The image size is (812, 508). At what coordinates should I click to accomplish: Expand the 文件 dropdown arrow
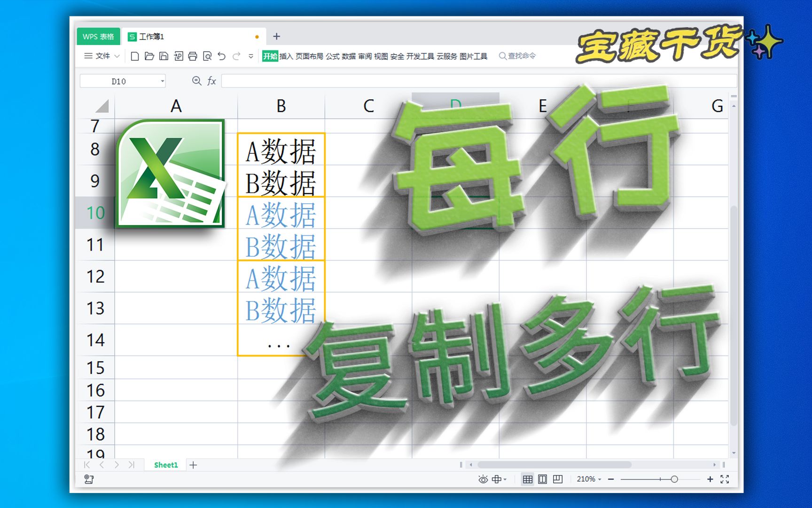pos(117,56)
